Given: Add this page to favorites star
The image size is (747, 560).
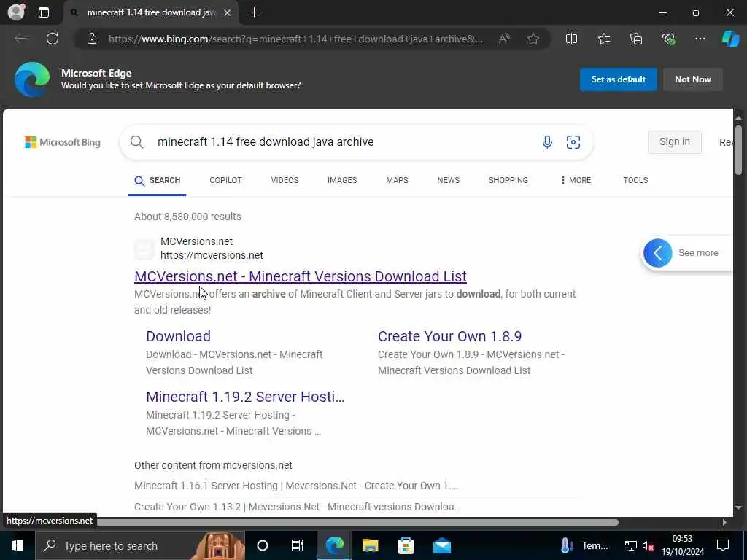Looking at the screenshot, I should point(533,39).
